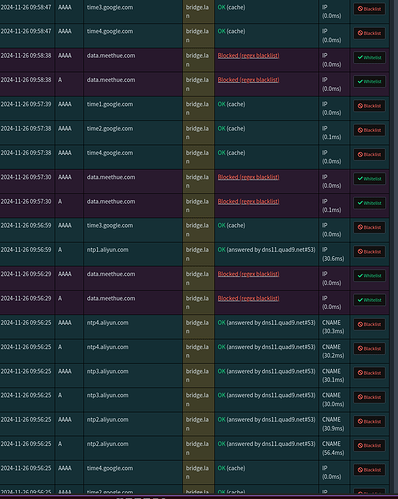This screenshot has height=499, width=398.
Task: Blacklist time3.google.com from the 09:56:59 row
Action: 369,227
